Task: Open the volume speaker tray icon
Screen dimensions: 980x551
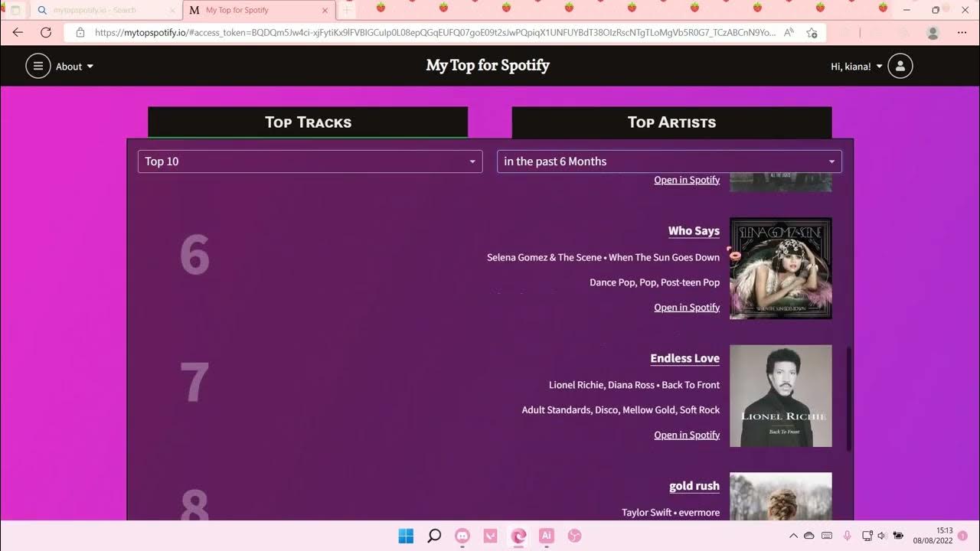Action: (x=882, y=536)
